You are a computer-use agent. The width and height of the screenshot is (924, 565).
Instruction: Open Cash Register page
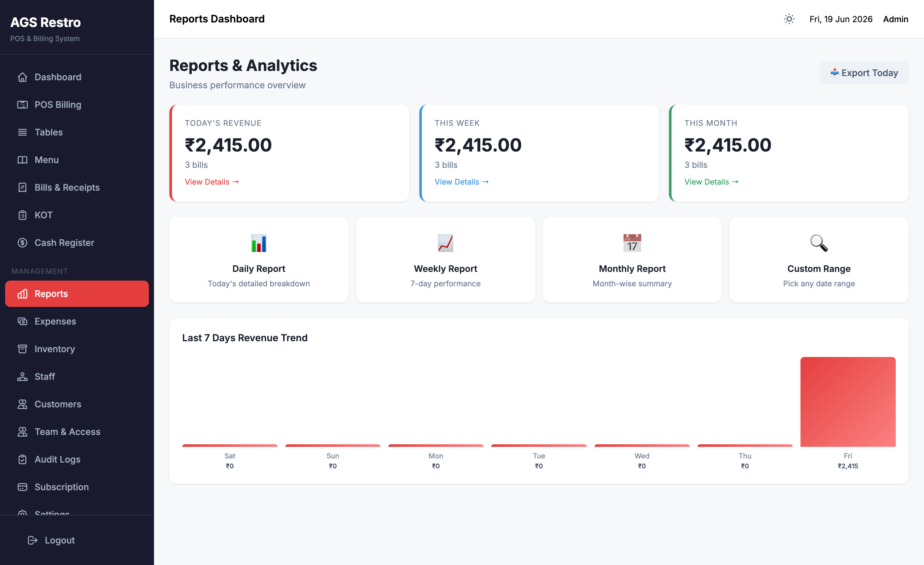click(x=77, y=243)
